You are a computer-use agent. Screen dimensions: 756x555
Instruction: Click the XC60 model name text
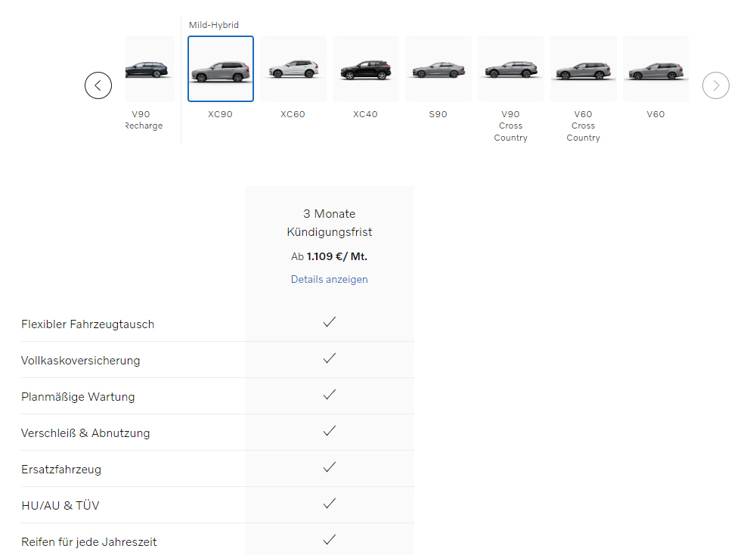[293, 114]
